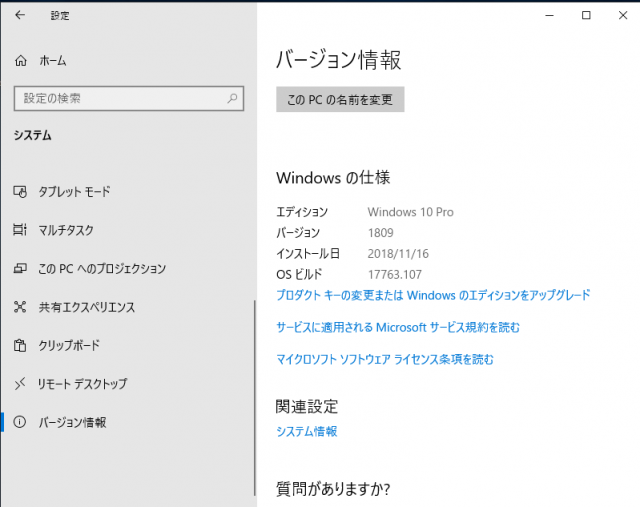Click the ソフトウェア ライセンス条項を読む link
The width and height of the screenshot is (640, 507).
pos(384,359)
